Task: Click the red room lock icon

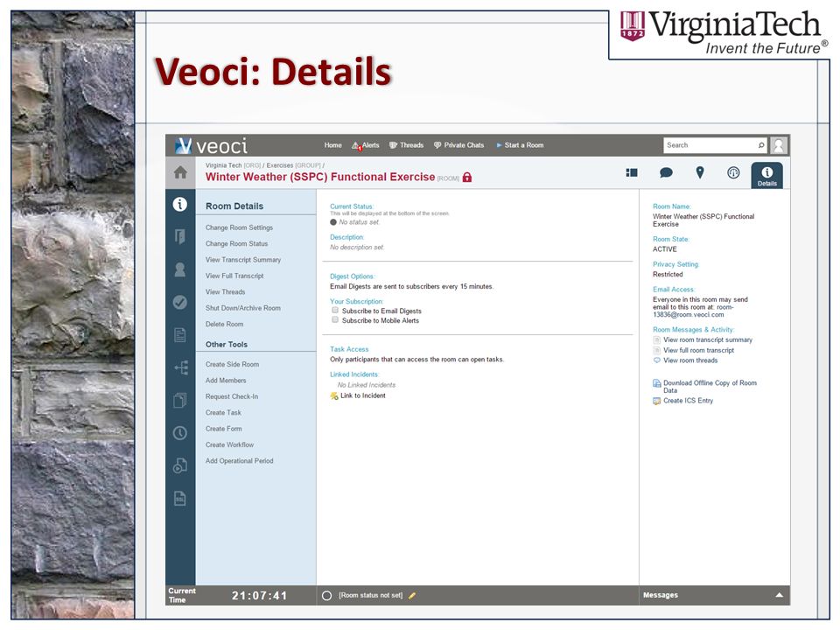Action: (x=467, y=178)
